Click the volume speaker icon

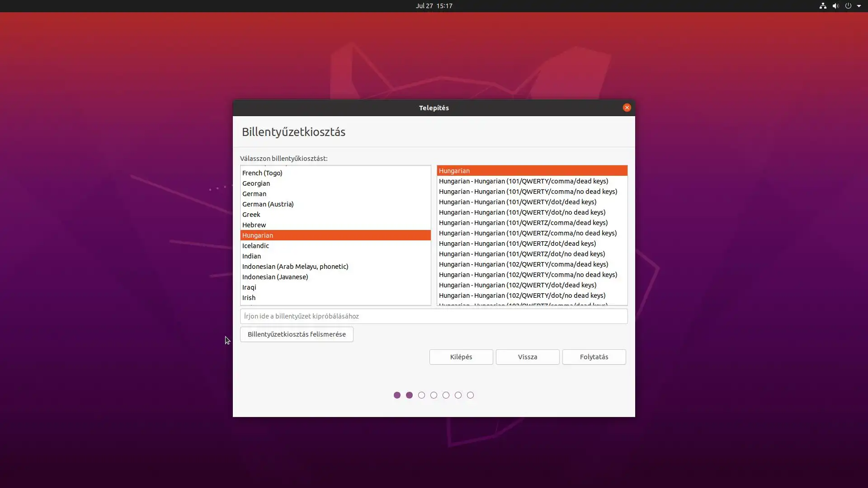point(835,6)
